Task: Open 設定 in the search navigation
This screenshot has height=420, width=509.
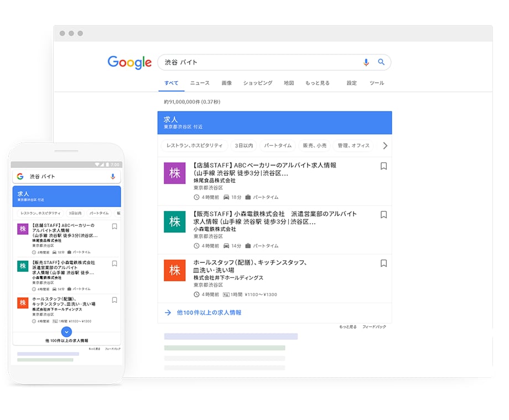Action: point(351,83)
